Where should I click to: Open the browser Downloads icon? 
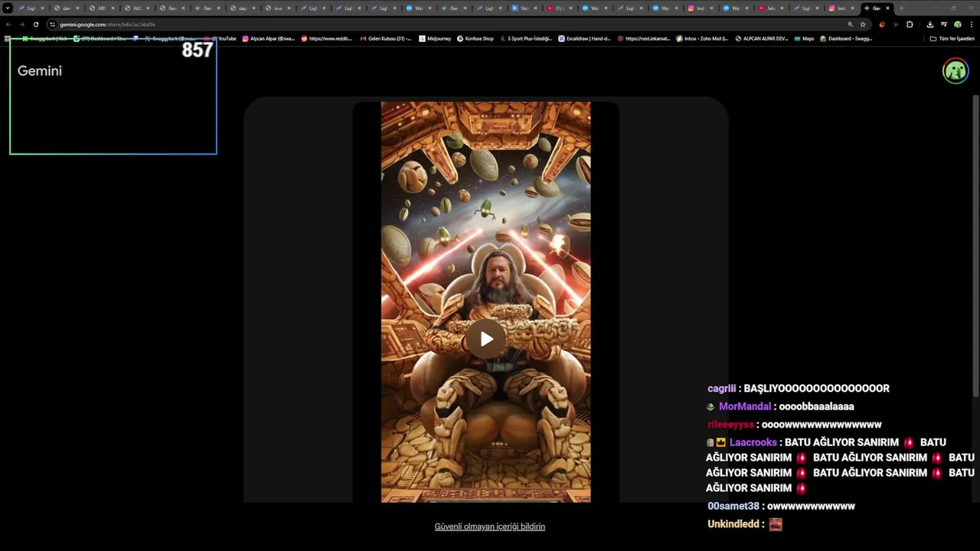click(x=929, y=24)
